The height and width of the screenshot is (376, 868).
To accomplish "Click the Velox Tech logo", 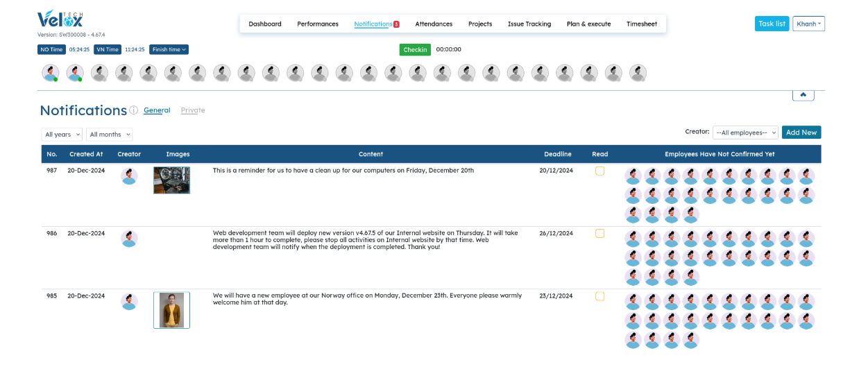I will [x=60, y=19].
